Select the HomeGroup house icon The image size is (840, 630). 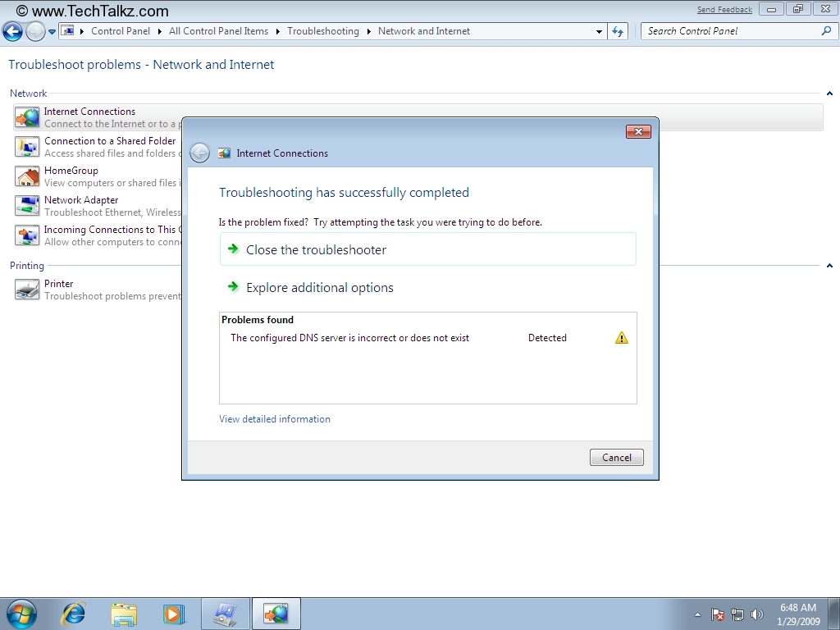pos(27,176)
